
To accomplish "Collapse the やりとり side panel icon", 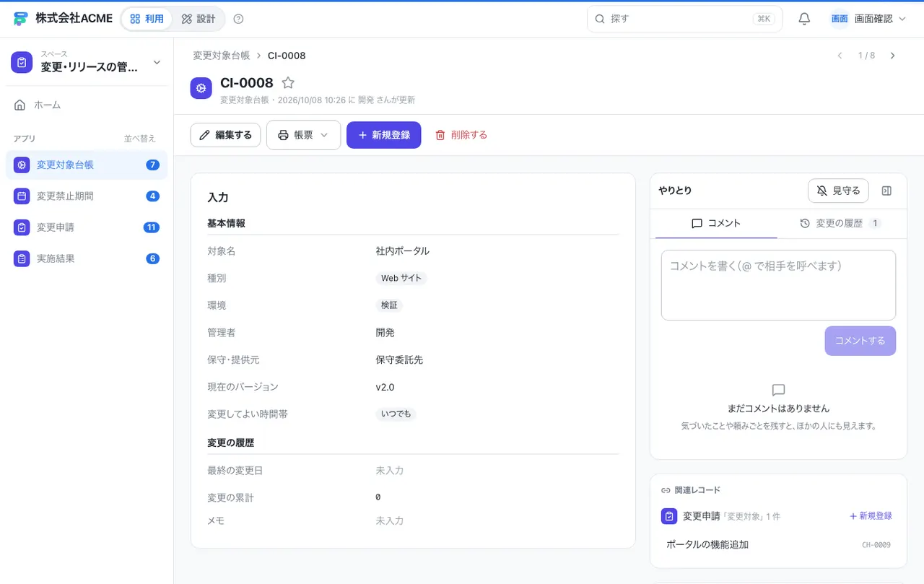I will [887, 191].
